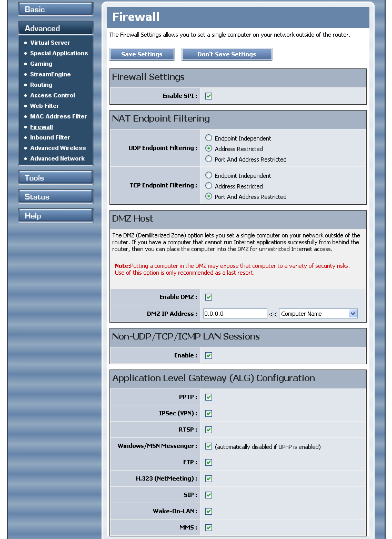The width and height of the screenshot is (392, 539).
Task: Open the Status menu section
Action: pos(56,197)
